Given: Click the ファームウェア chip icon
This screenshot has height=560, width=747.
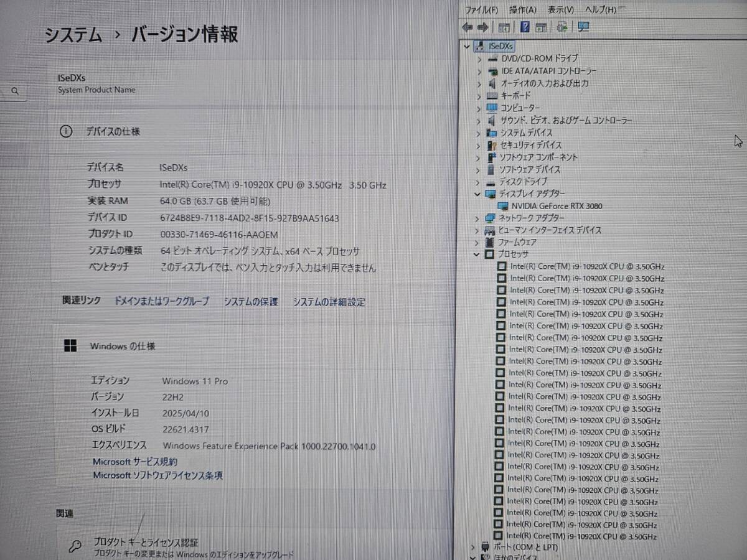Looking at the screenshot, I should (489, 242).
